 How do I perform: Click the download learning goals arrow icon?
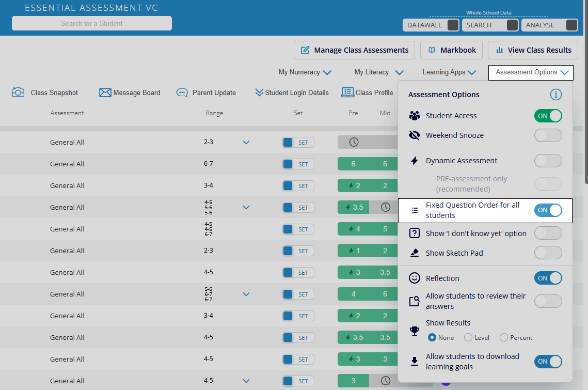415,361
